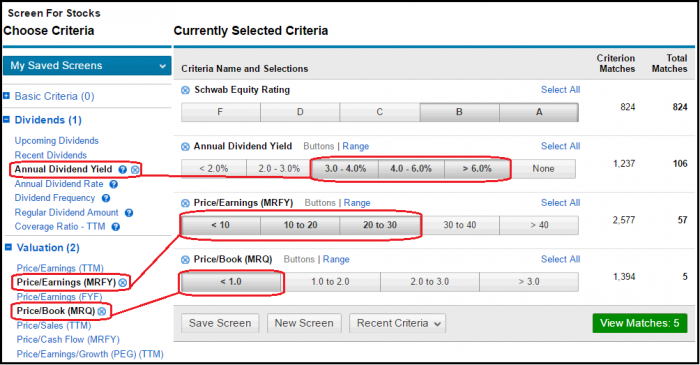
Task: Remove Annual Dividend Yield from selected criteria
Action: coord(185,147)
